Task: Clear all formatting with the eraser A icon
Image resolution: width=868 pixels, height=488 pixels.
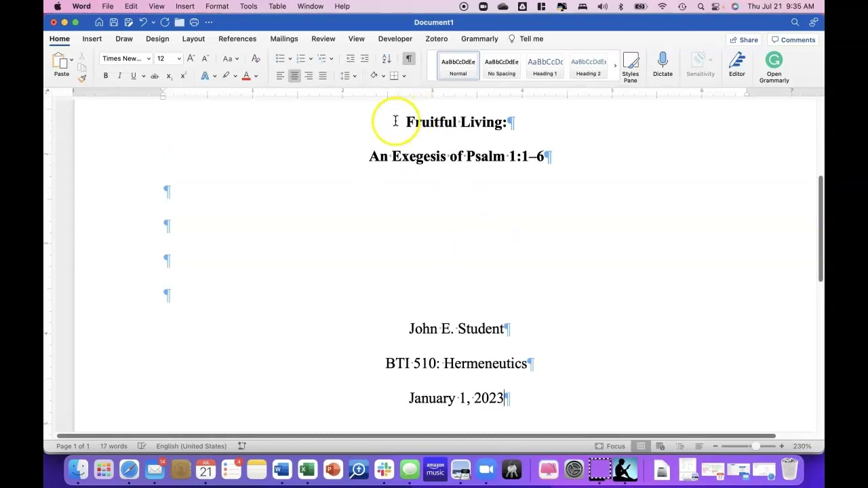Action: pos(256,58)
